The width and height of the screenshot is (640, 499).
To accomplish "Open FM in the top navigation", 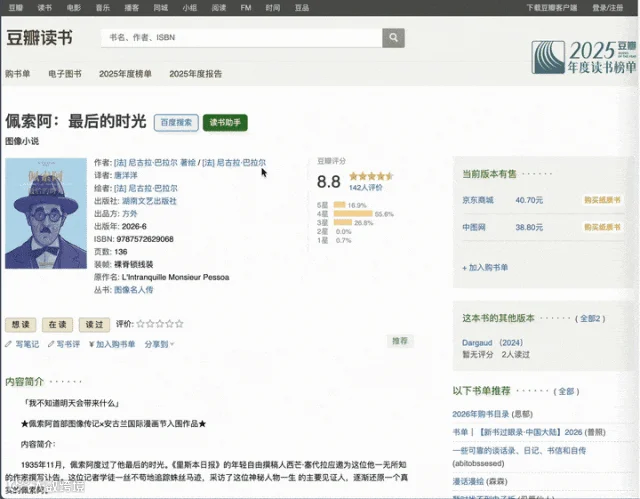I will click(x=246, y=8).
